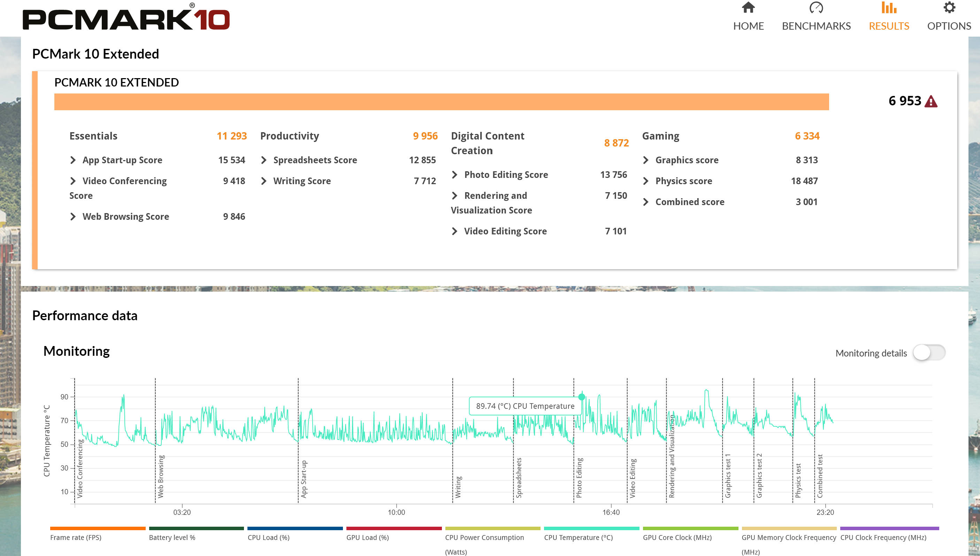
Task: Click the Photo Editing chart marker
Action: 579,478
